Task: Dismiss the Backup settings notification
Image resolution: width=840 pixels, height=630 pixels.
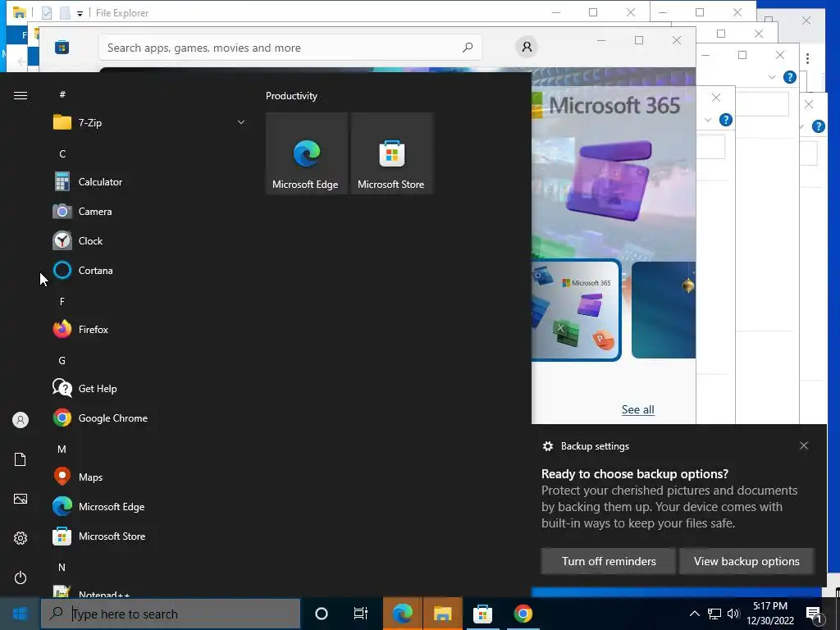Action: pyautogui.click(x=804, y=445)
